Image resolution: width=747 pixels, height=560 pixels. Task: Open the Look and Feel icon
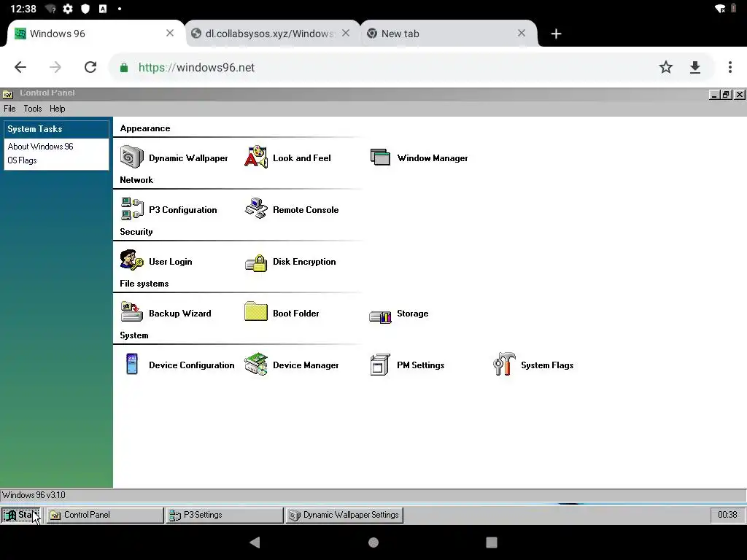click(256, 157)
